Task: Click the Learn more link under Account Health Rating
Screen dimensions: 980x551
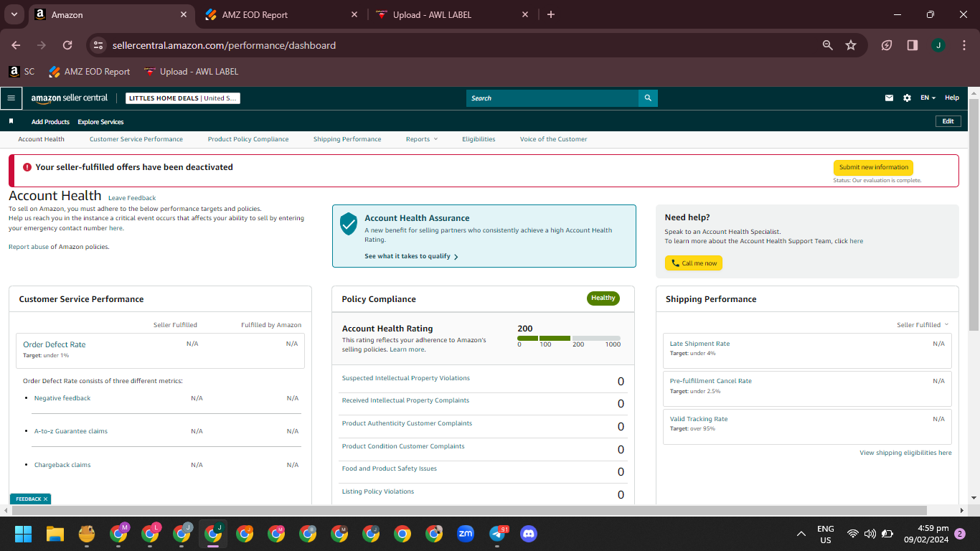Action: (407, 349)
